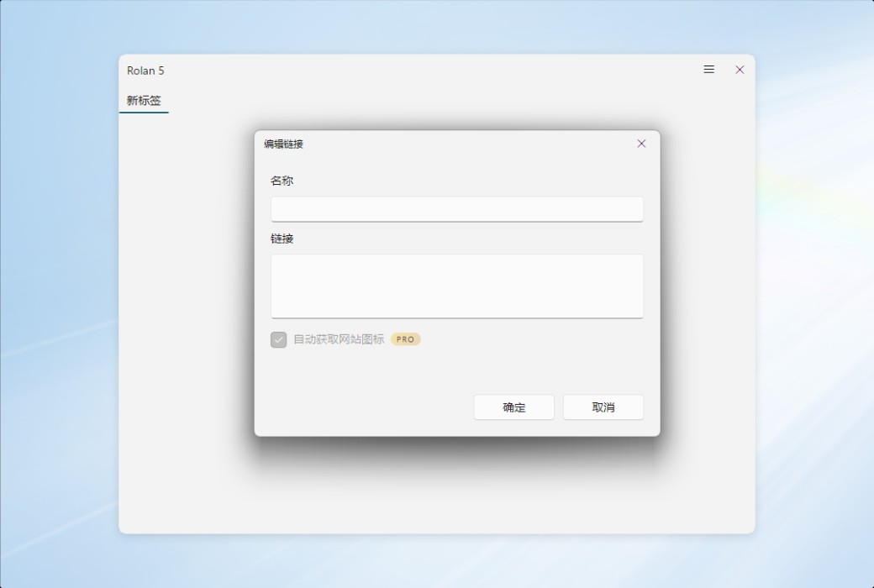Click the Rolan 5 window title
This screenshot has width=874, height=588.
tap(145, 71)
